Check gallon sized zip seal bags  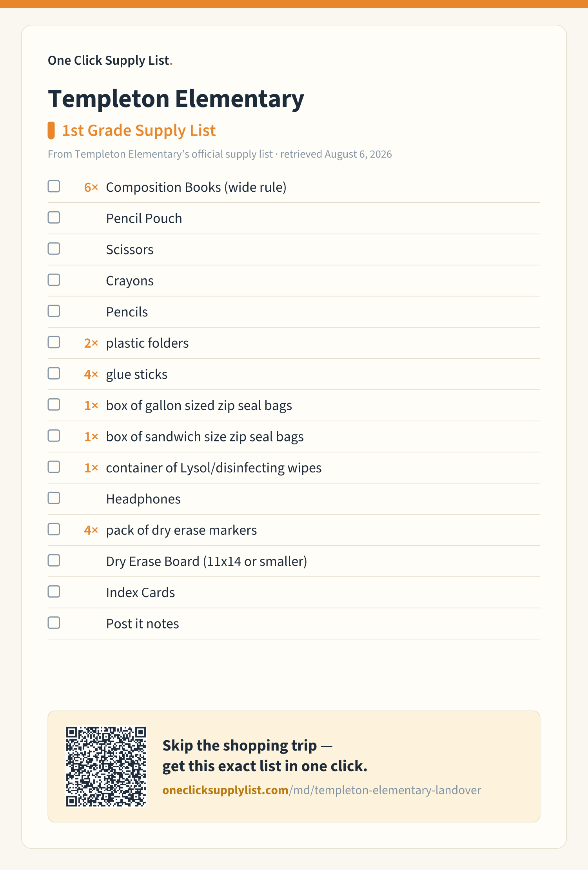pos(54,405)
